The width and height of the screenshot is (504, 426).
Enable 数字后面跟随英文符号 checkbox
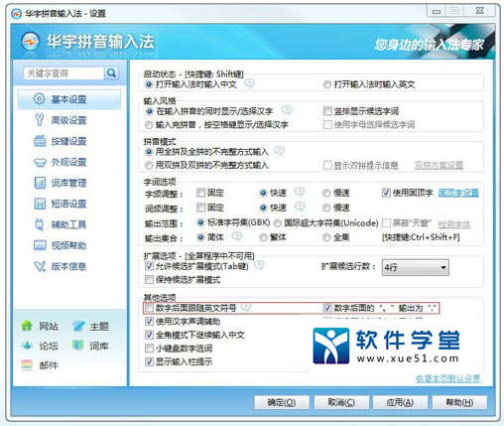[x=149, y=308]
